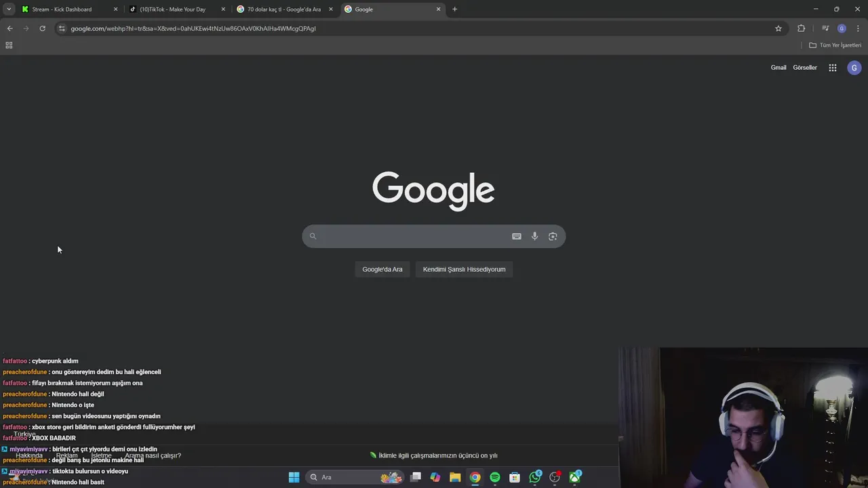The height and width of the screenshot is (488, 868).
Task: Open OBS Studio from taskbar
Action: pos(555,477)
